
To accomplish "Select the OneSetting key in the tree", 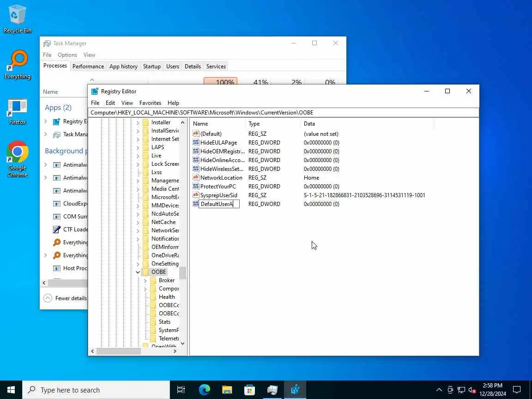I will [165, 264].
